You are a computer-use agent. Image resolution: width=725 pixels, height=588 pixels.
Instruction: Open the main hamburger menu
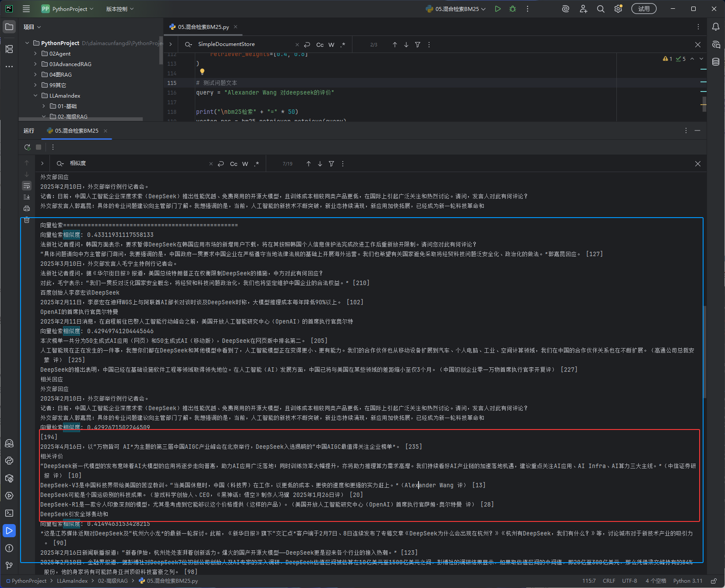pos(26,9)
